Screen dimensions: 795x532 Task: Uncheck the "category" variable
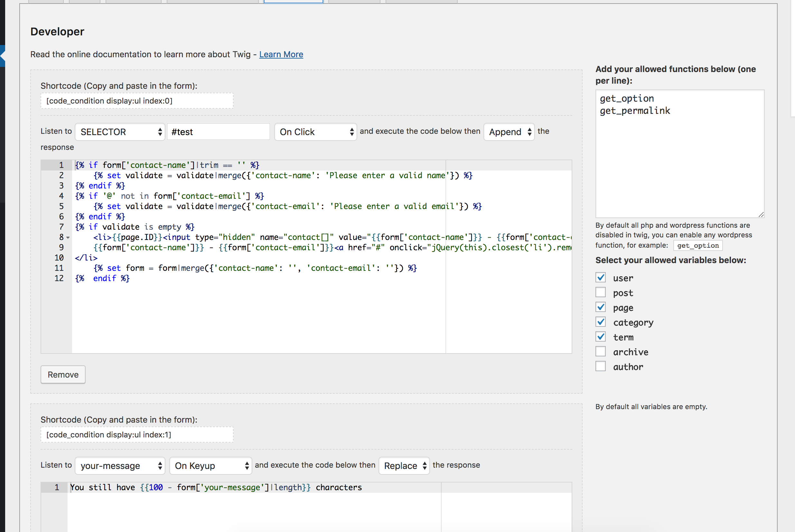click(601, 322)
